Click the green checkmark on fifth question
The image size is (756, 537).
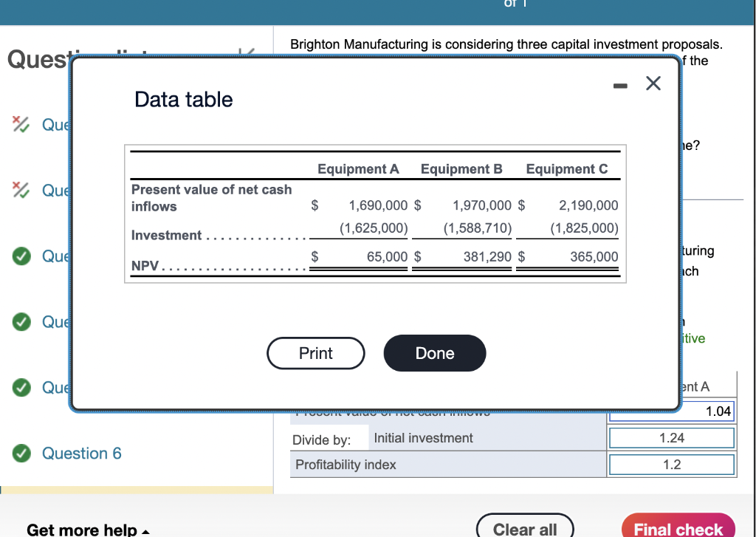tap(21, 387)
